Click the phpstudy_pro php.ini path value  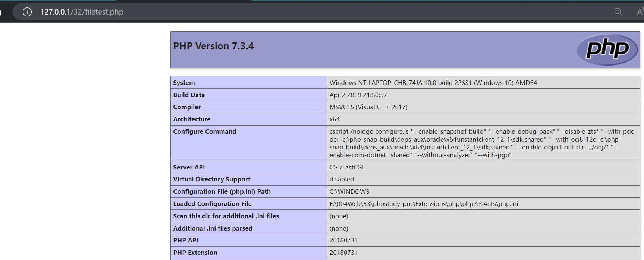(x=424, y=204)
